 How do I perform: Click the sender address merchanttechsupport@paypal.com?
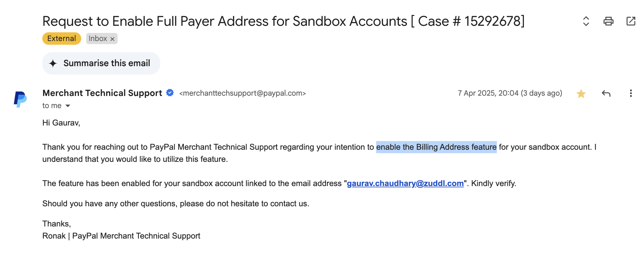(x=243, y=93)
